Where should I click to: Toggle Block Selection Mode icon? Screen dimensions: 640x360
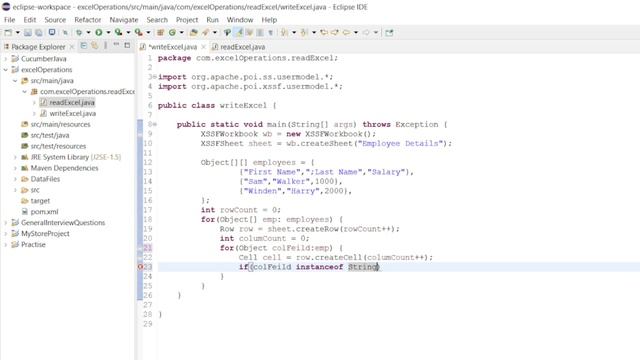(x=260, y=32)
